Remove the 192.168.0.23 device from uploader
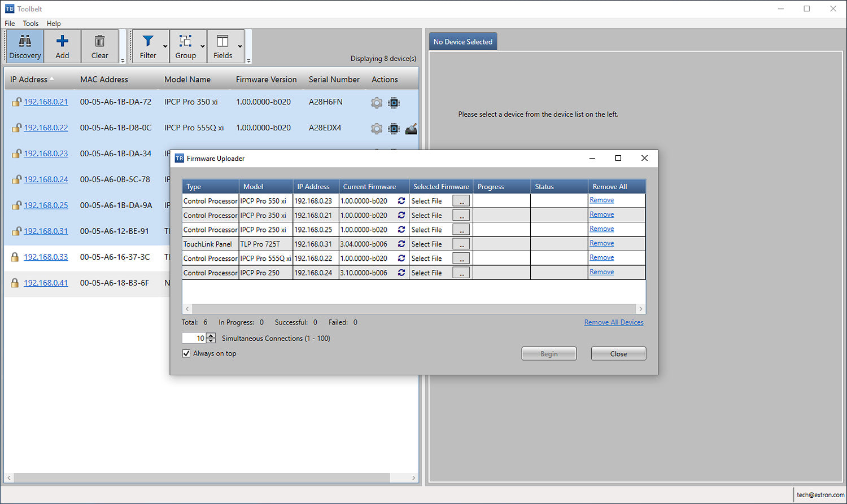Image resolution: width=847 pixels, height=504 pixels. 601,200
